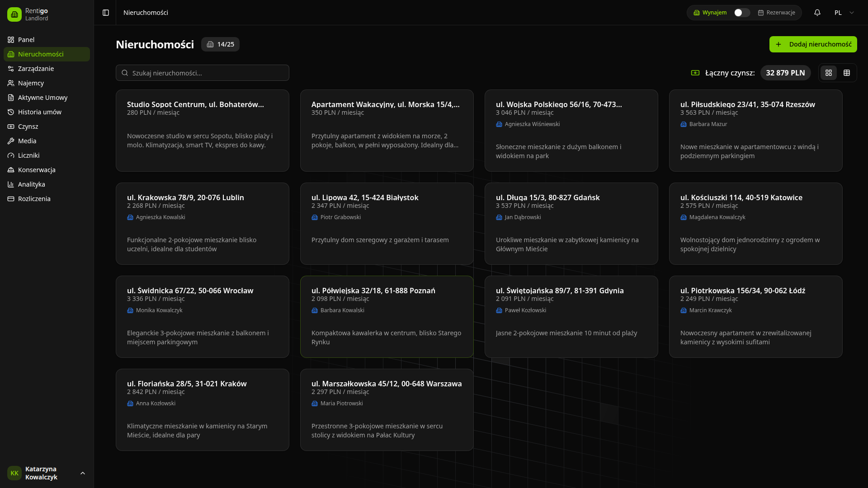
Task: Open tenant link Agnieszka Wiśniewski
Action: pos(532,124)
